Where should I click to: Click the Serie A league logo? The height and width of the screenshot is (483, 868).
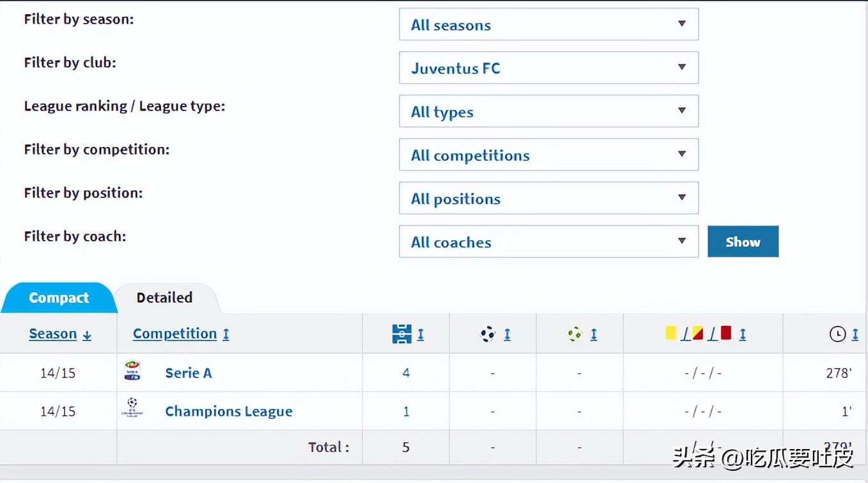tap(132, 372)
